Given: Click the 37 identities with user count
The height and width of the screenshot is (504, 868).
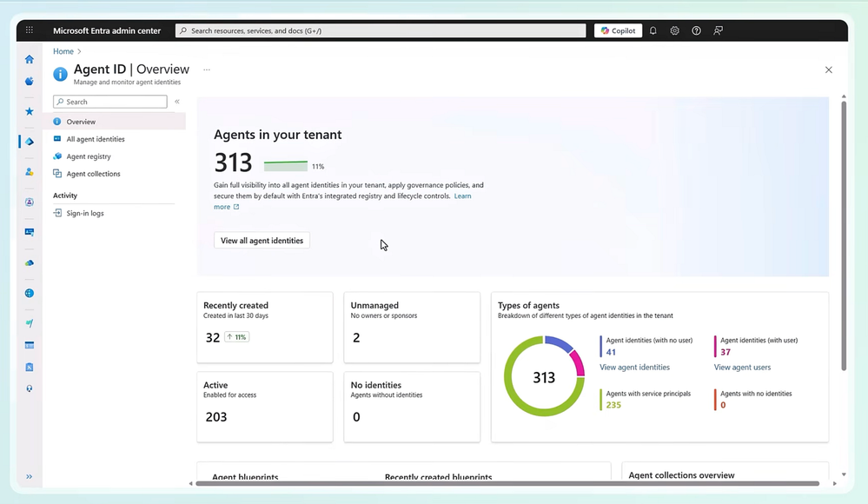Looking at the screenshot, I should (x=726, y=352).
